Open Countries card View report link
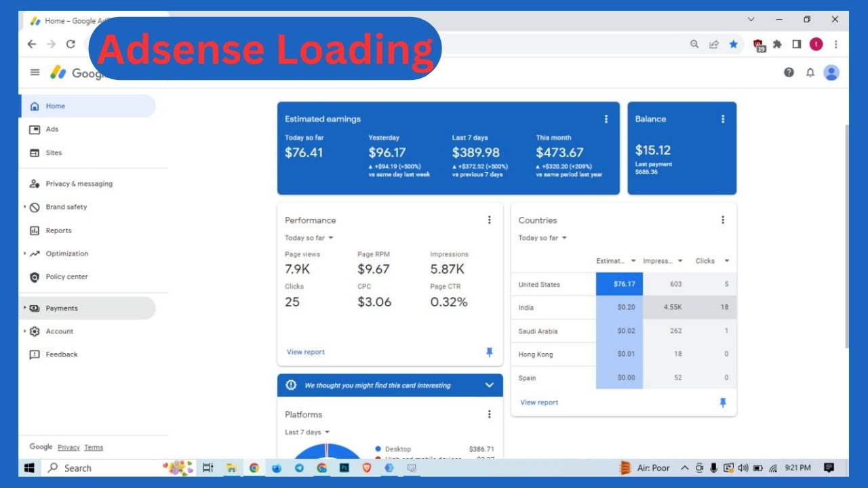 click(539, 403)
